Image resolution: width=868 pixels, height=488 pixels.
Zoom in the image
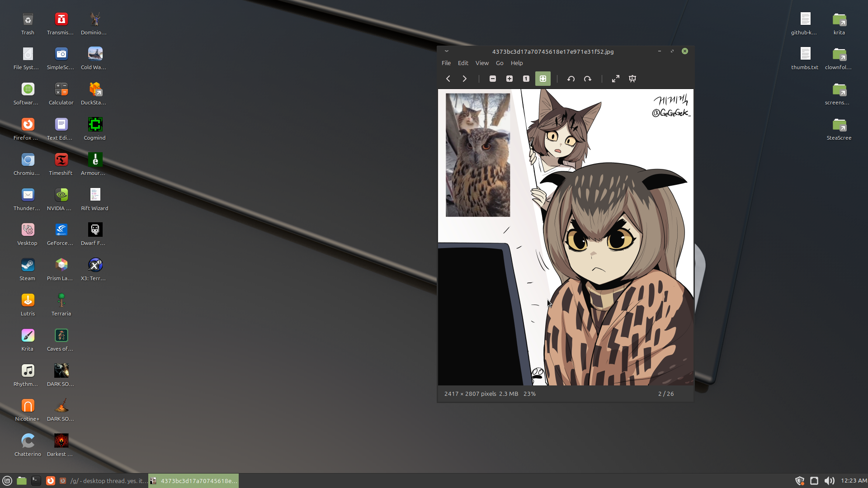tap(509, 79)
